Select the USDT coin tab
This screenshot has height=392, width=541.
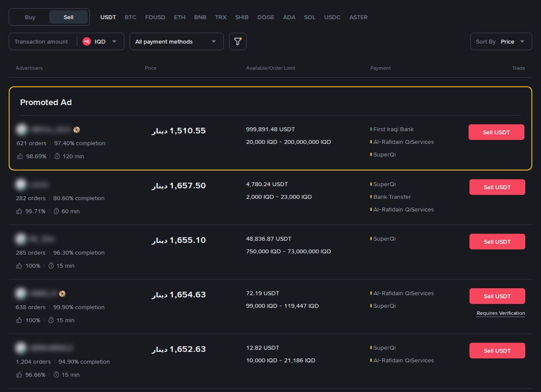coord(108,17)
